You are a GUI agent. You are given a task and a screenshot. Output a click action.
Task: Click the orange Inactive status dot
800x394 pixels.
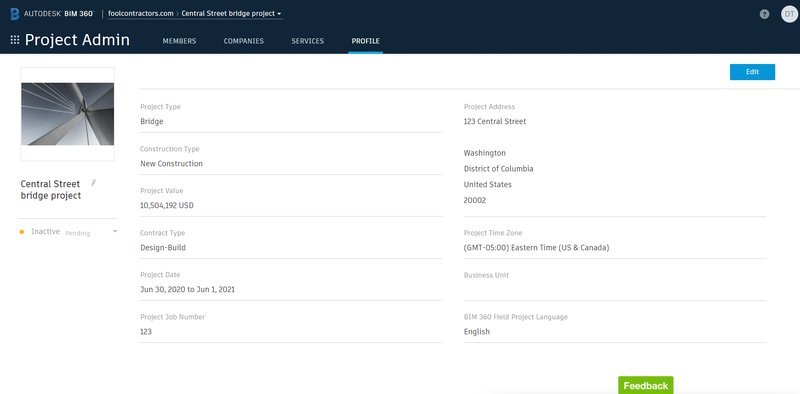point(22,232)
